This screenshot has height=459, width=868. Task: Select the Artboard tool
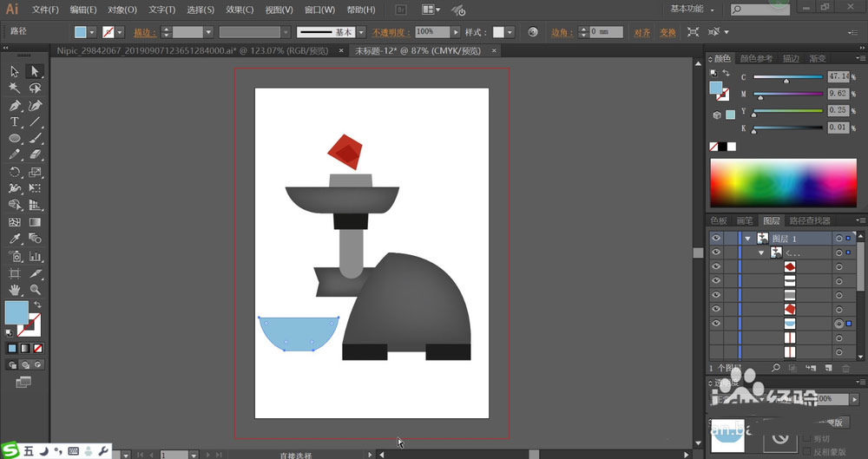tap(15, 273)
